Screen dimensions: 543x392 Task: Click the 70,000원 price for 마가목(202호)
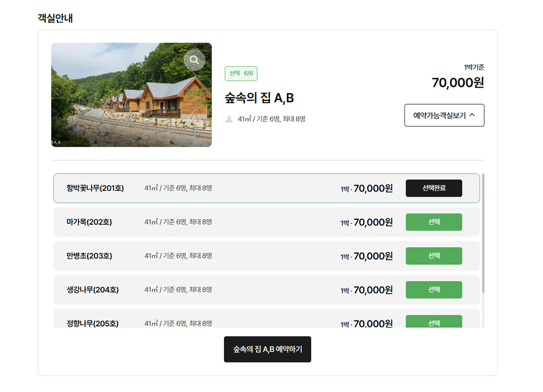372,222
